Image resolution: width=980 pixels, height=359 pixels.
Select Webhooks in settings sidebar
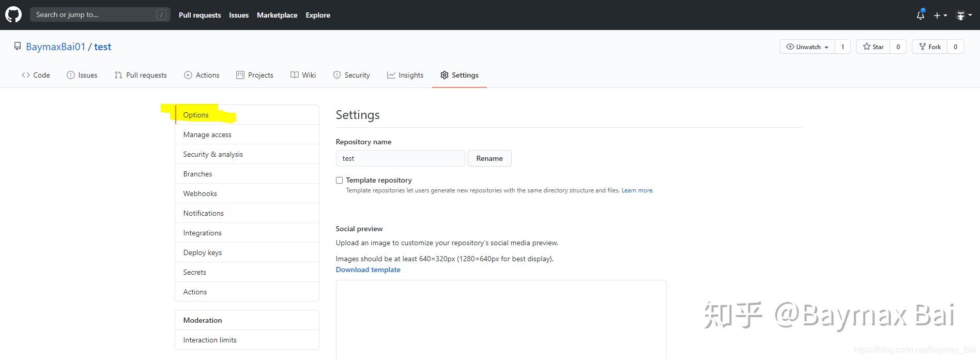[x=200, y=193]
